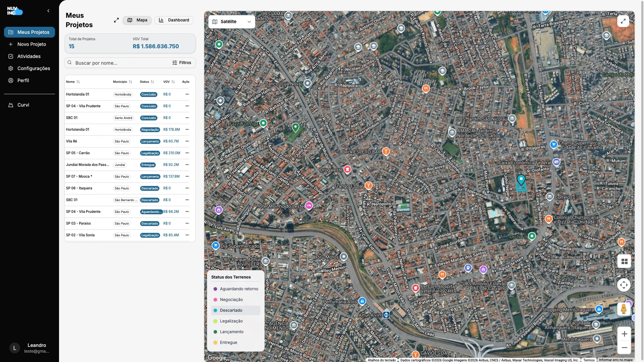Open map Termos link
Viewport: 644px width, 362px height.
click(589, 360)
